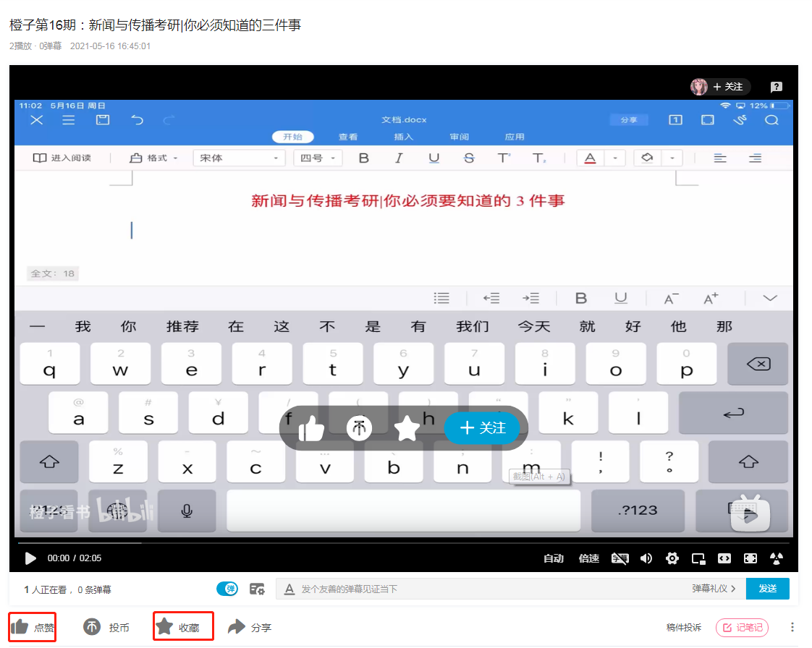Collapse the keyboard toolbar chevron

click(x=770, y=298)
